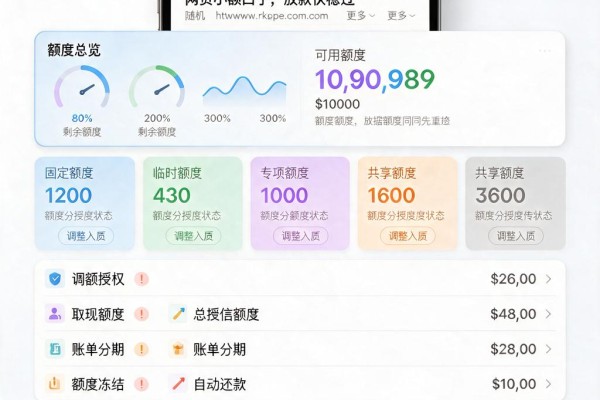Click the 额度总览 heading
This screenshot has height=400, width=600.
(x=74, y=50)
